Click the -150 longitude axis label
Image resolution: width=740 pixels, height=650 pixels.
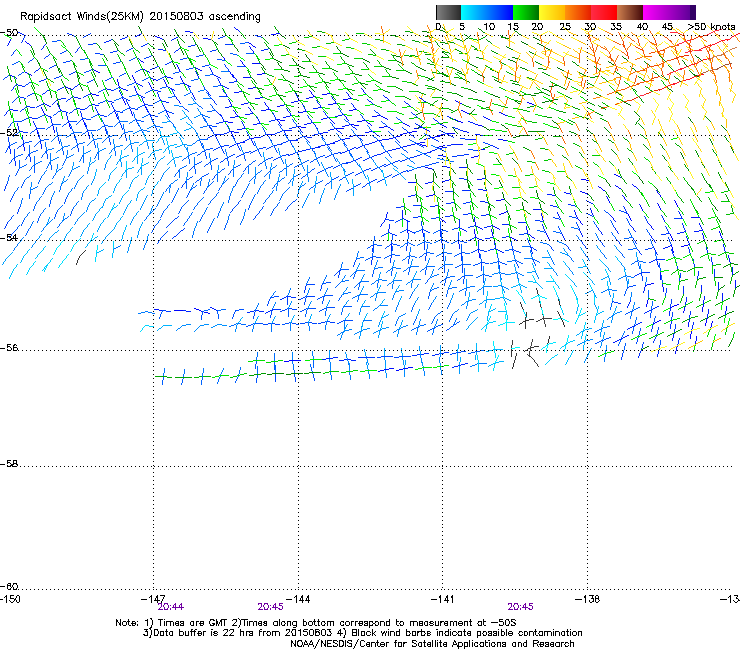click(10, 599)
